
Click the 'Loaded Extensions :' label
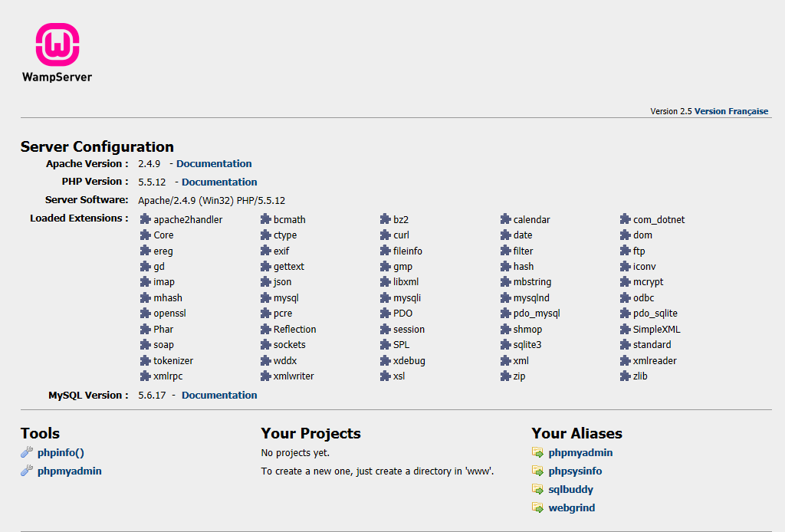tap(79, 218)
